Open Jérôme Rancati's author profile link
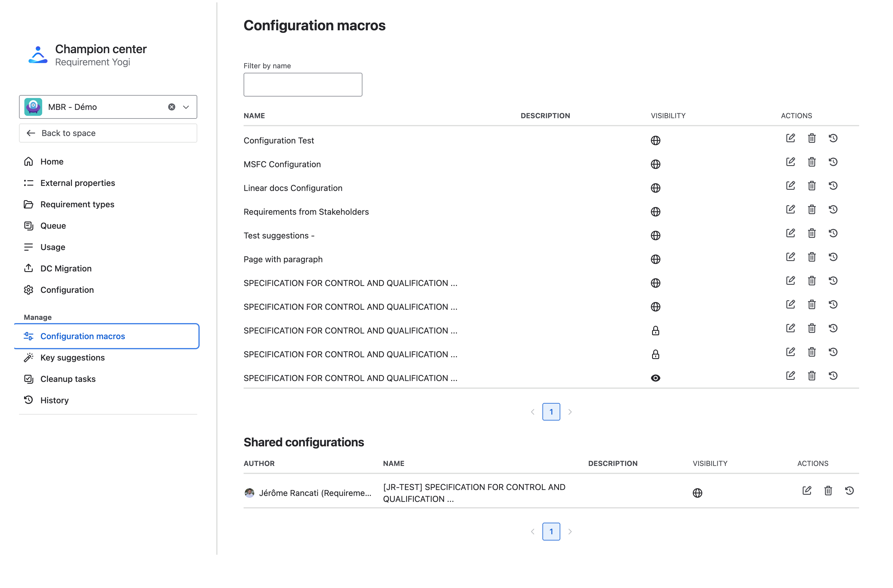 [x=314, y=493]
